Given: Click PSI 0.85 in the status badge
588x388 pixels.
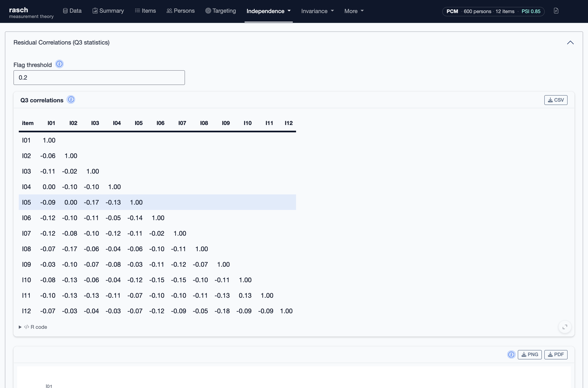Looking at the screenshot, I should coord(531,11).
